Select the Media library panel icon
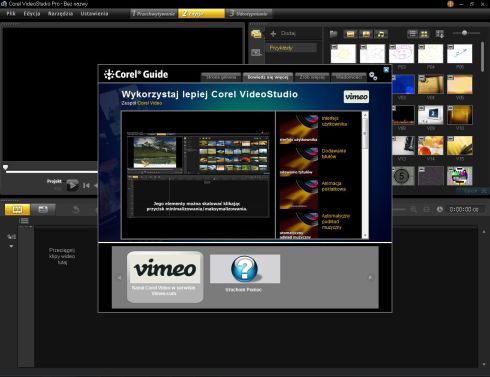Screen dimensions: 490x377 click(x=256, y=34)
